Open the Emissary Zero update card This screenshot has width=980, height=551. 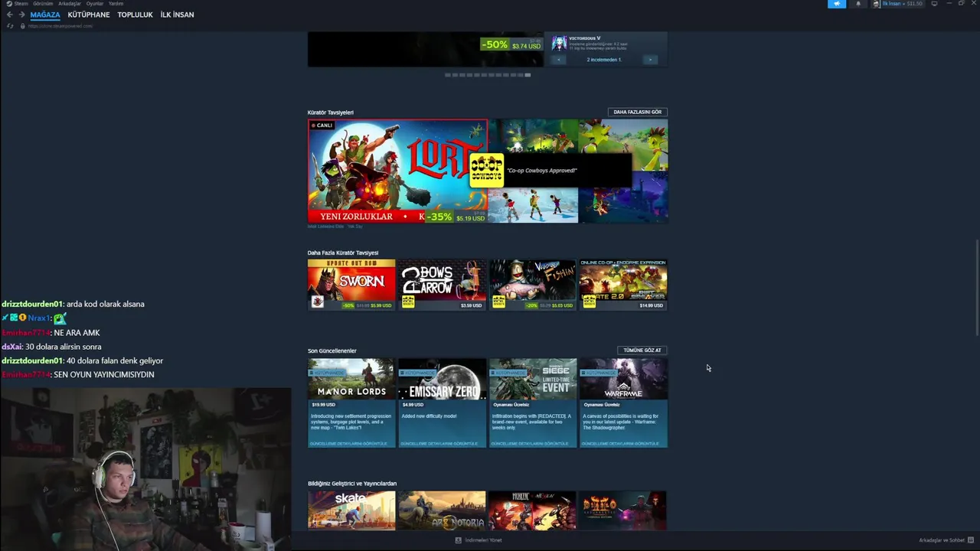(442, 403)
